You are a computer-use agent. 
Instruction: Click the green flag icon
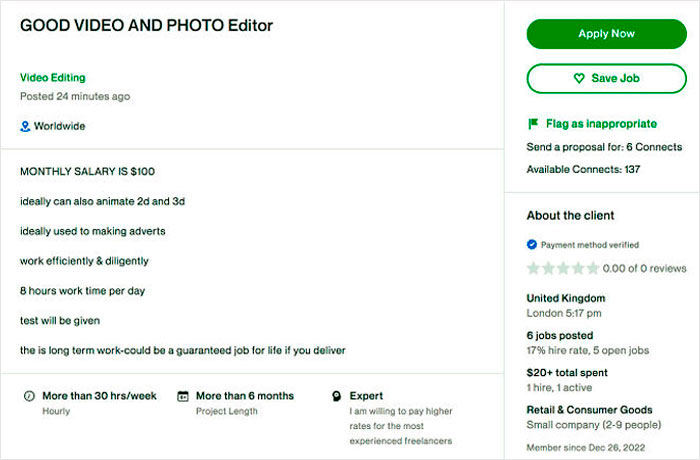[533, 124]
